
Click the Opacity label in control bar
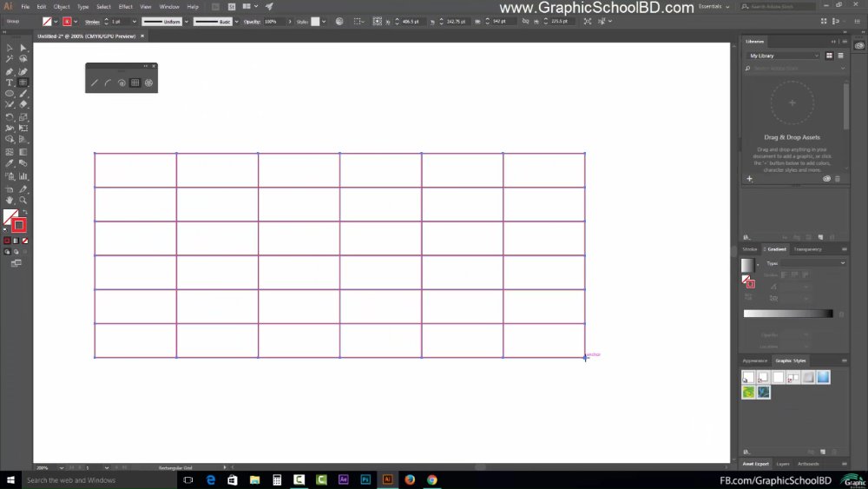(252, 22)
